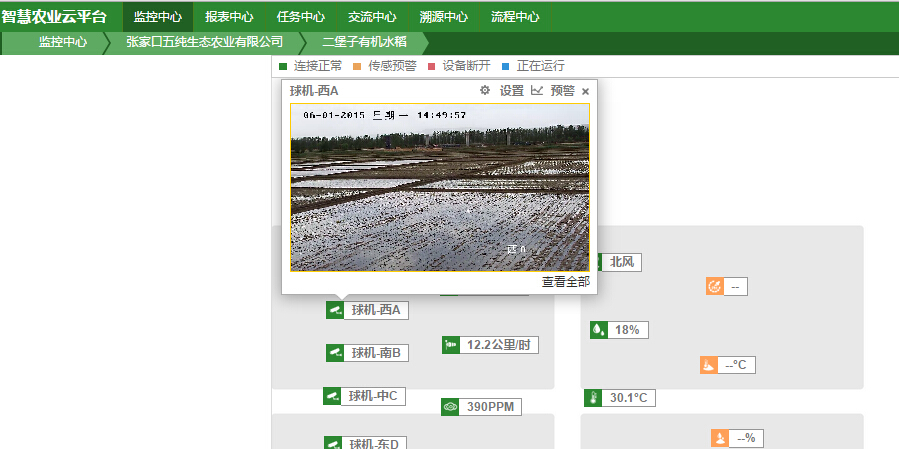This screenshot has height=449, width=899.
Task: Click 张家口五纯生态农业有限公司 breadcrumb
Action: pos(205,42)
